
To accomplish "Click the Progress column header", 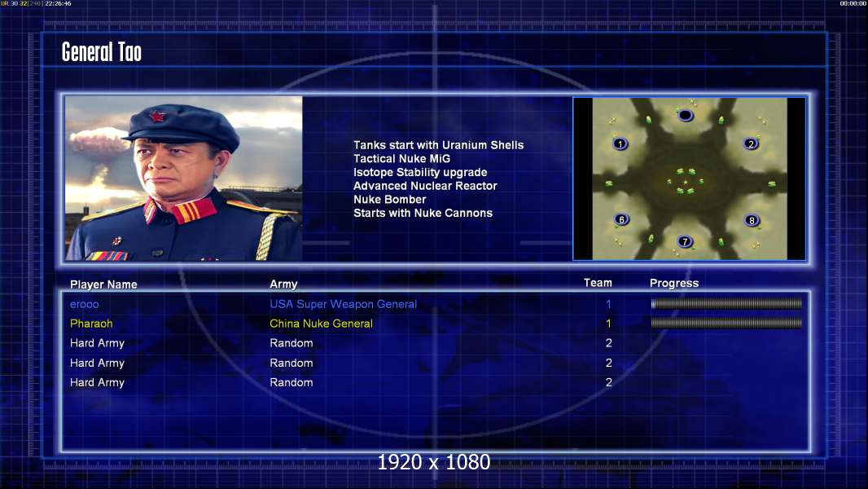I will point(674,284).
